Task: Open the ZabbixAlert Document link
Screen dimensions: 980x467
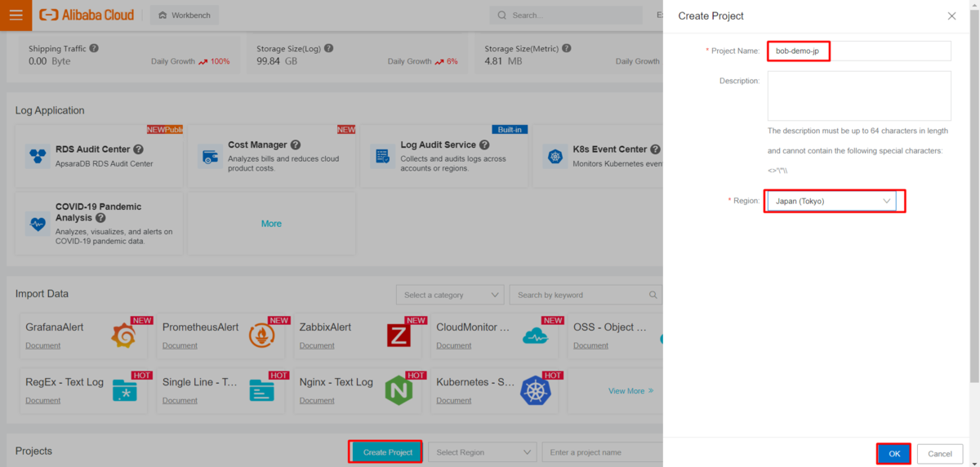Action: (317, 345)
